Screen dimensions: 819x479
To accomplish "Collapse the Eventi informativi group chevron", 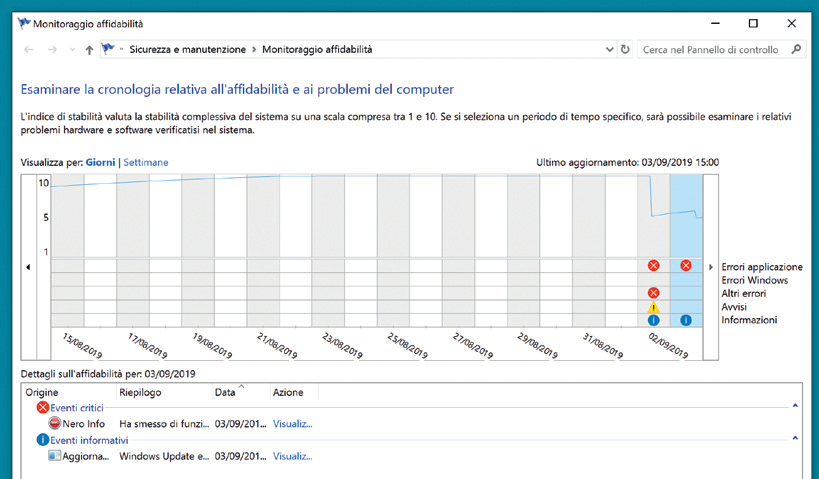I will pyautogui.click(x=795, y=438).
